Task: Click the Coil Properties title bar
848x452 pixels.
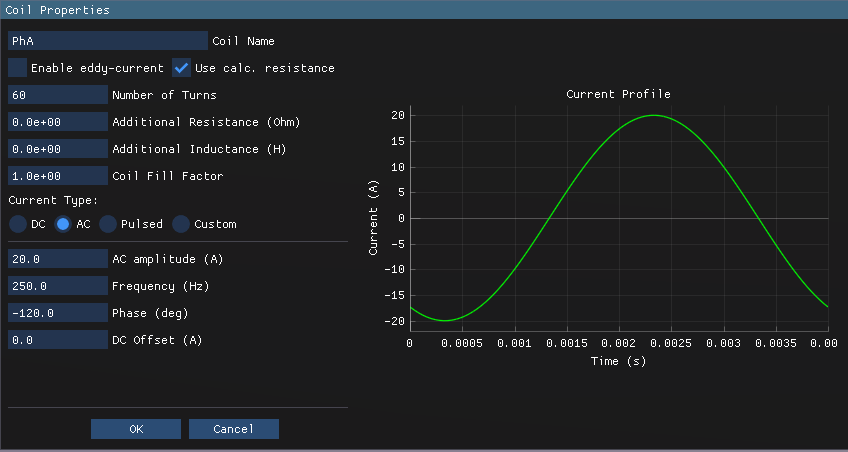Action: (x=424, y=10)
